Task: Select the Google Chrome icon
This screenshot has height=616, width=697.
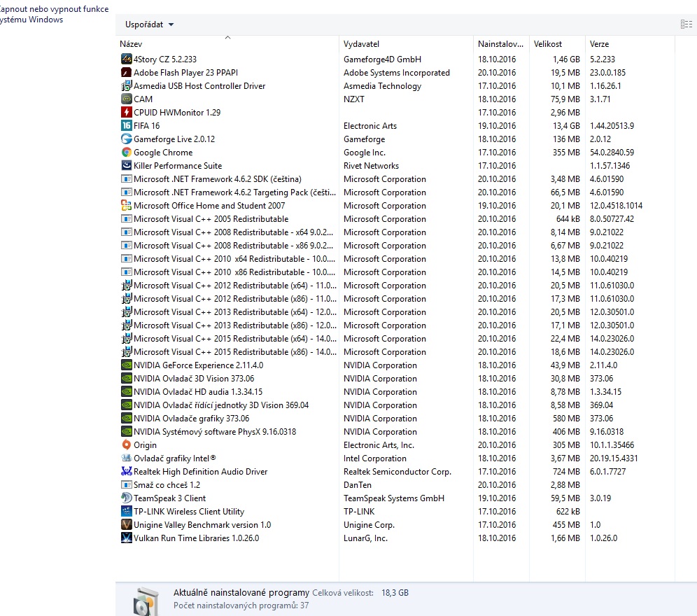Action: 126,153
